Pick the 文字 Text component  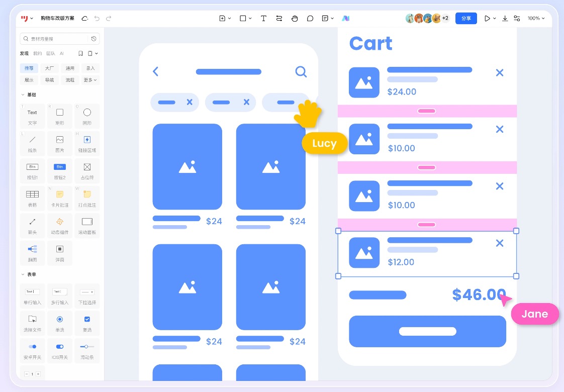click(32, 117)
